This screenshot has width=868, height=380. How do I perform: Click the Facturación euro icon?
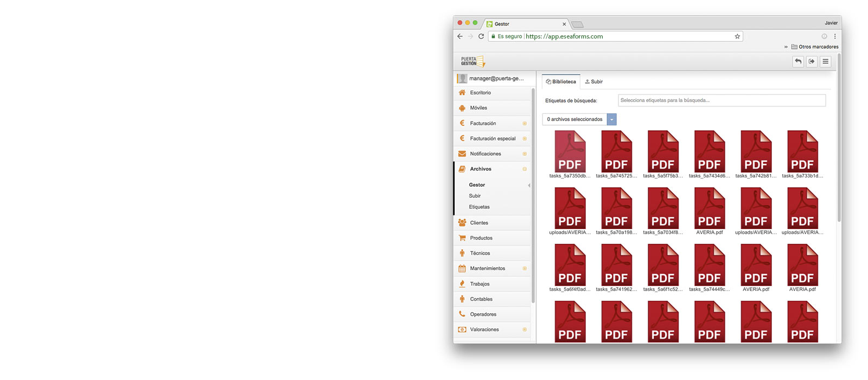pos(462,123)
